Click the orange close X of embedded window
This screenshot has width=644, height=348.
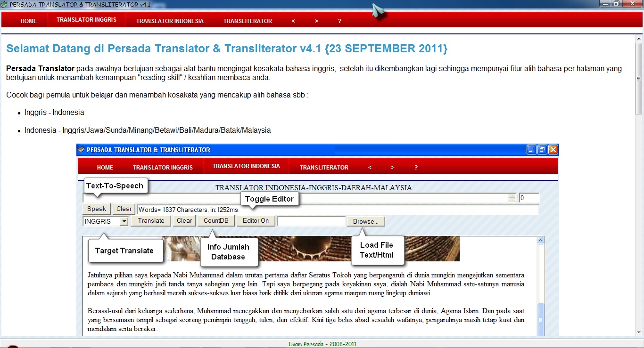(x=553, y=150)
